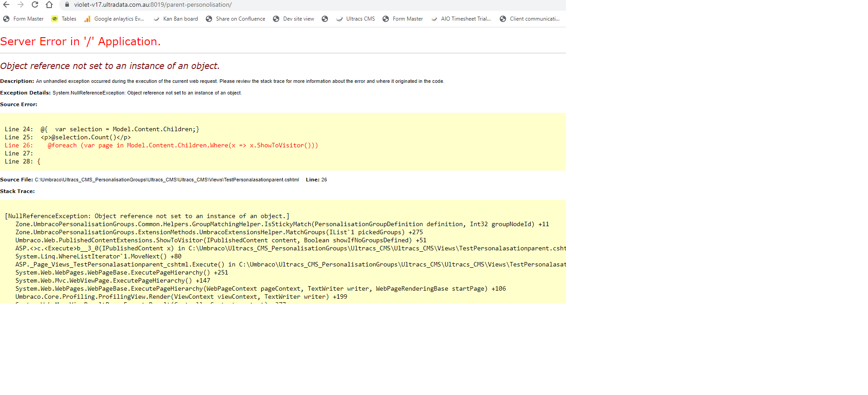Viewport: 868px width, 395px height.
Task: Click the Google analytics bar-chart favicon
Action: click(87, 19)
